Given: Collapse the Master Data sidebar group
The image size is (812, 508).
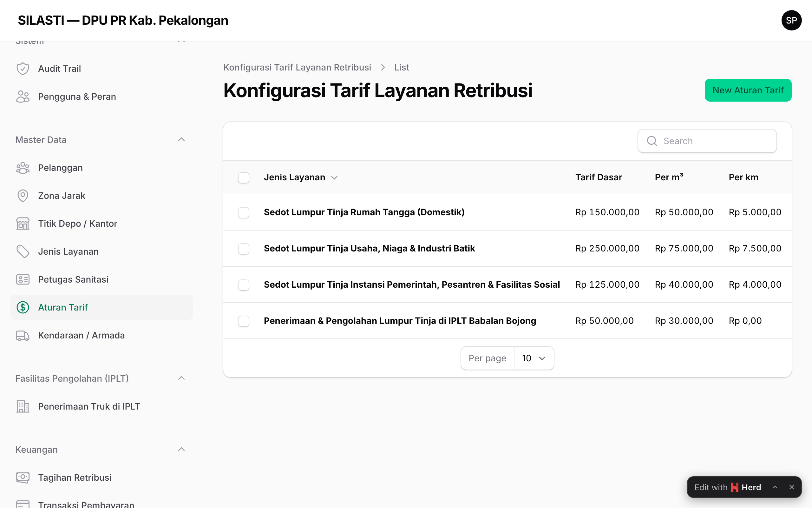Looking at the screenshot, I should (181, 139).
